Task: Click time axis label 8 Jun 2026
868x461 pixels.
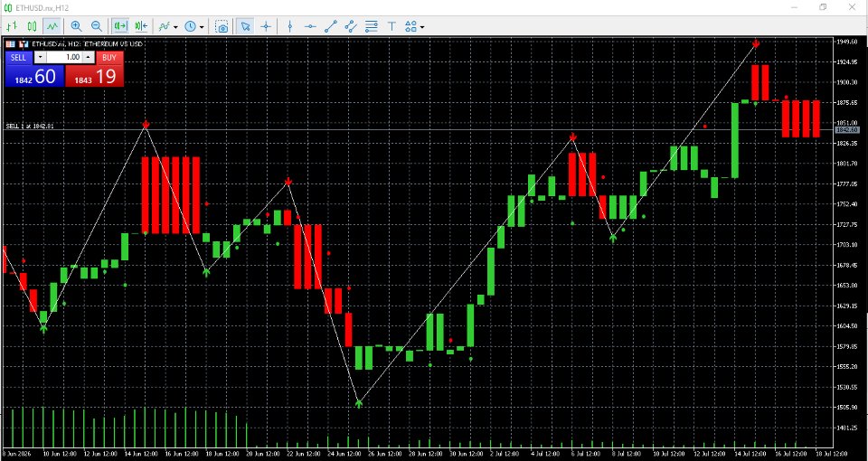Action: point(16,454)
